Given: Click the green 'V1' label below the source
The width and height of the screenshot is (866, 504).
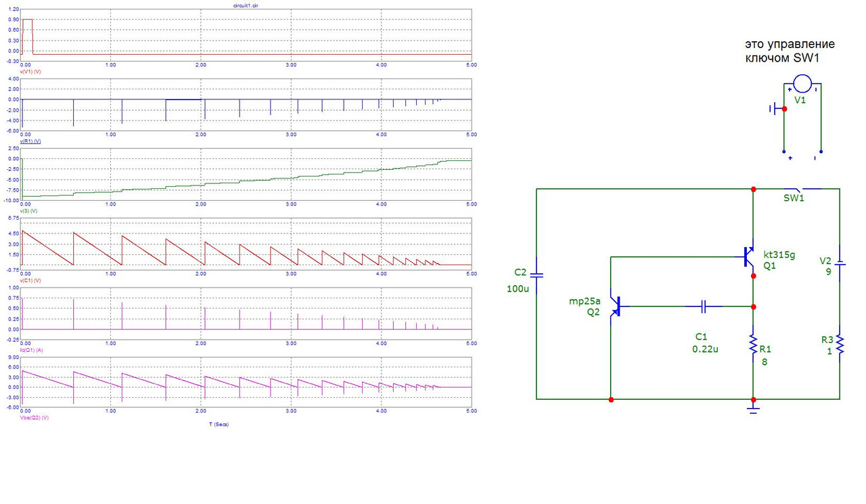Looking at the screenshot, I should 800,99.
